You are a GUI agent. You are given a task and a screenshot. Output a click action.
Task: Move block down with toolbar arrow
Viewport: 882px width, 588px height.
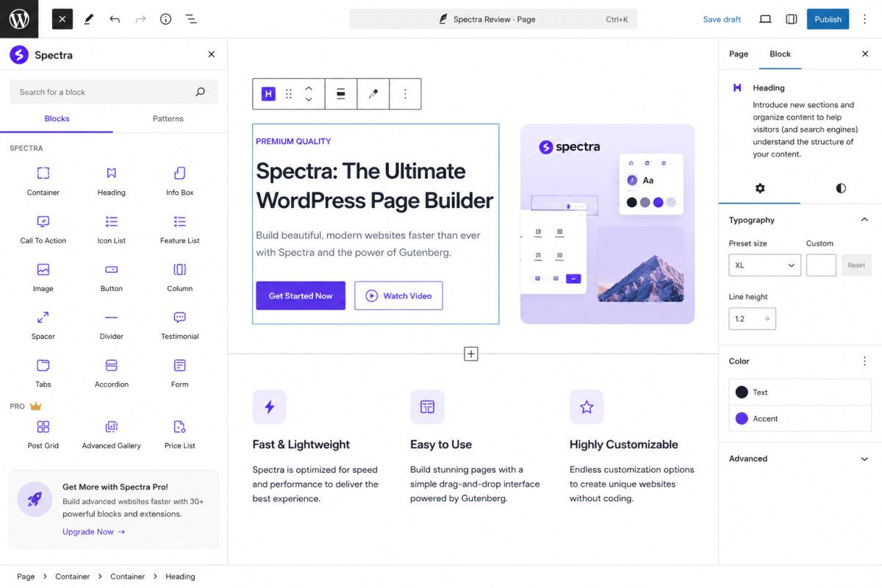click(309, 99)
